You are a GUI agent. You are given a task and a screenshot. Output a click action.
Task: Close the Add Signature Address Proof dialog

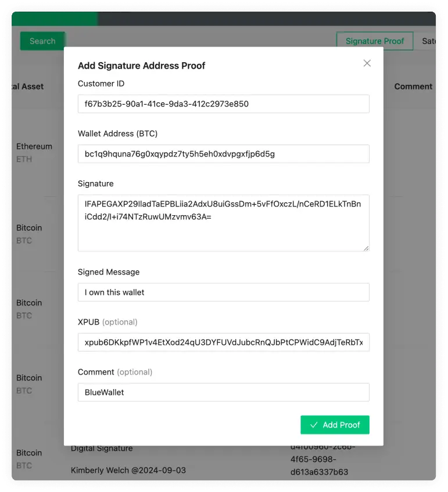pos(367,63)
